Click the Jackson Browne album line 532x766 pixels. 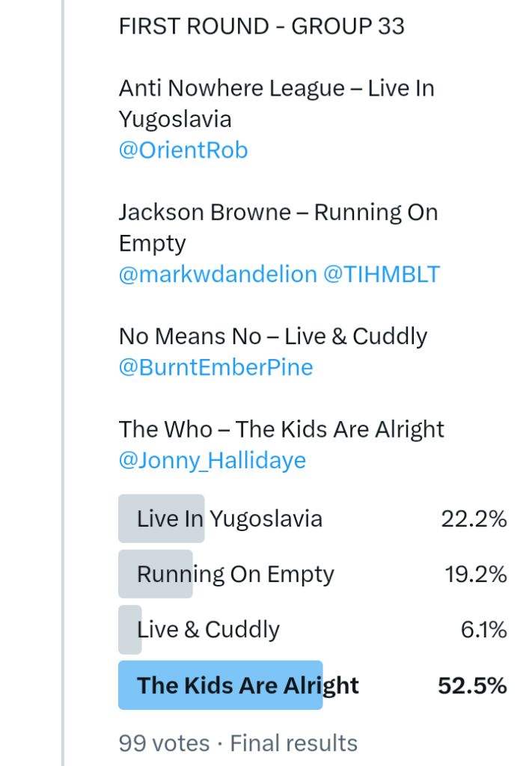pyautogui.click(x=278, y=212)
